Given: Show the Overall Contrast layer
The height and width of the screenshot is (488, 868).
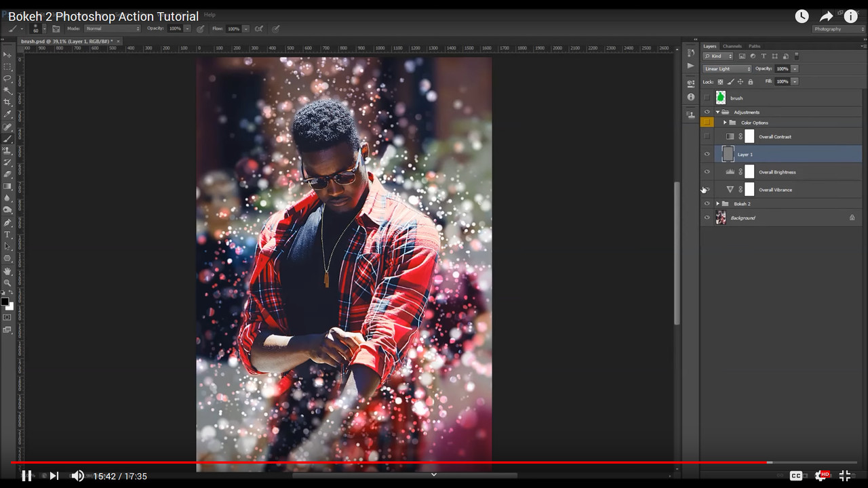Looking at the screenshot, I should click(707, 136).
